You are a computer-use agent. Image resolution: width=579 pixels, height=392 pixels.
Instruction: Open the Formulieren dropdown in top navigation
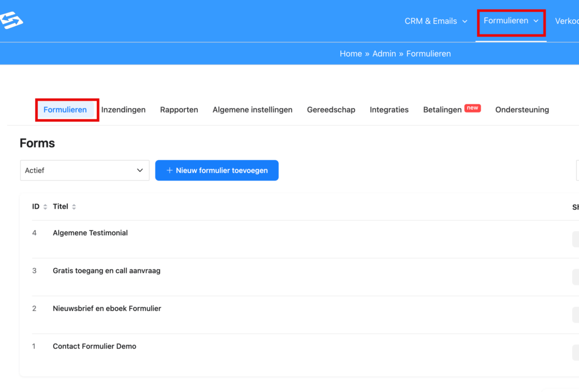511,21
